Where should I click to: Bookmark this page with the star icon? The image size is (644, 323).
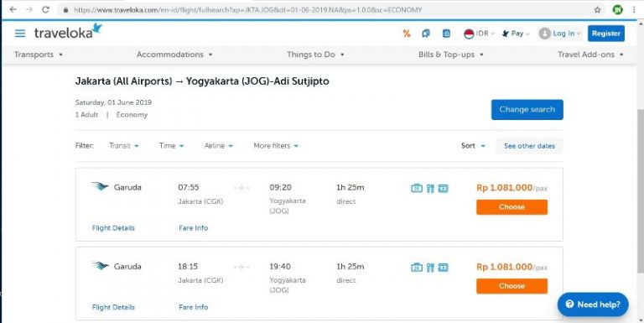point(598,10)
